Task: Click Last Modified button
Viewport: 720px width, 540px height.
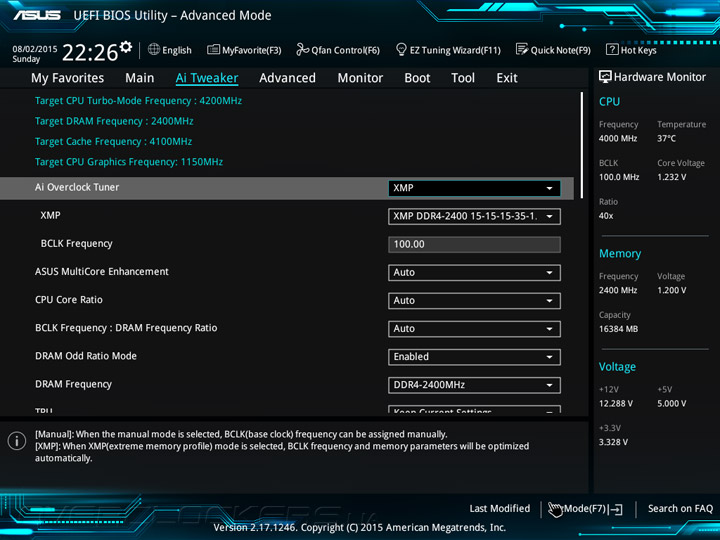Action: [500, 509]
